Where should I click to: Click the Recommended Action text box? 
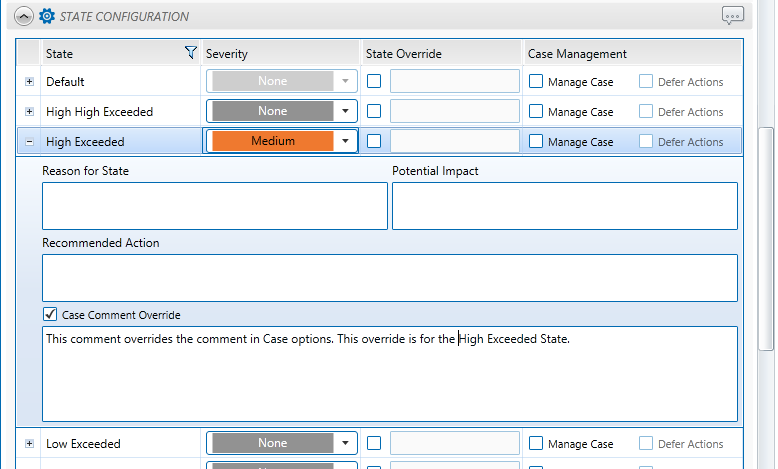point(390,278)
